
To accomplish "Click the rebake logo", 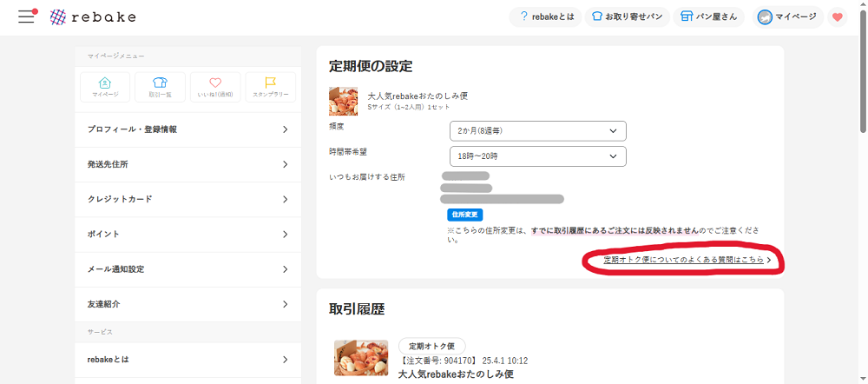I will pyautogui.click(x=93, y=17).
